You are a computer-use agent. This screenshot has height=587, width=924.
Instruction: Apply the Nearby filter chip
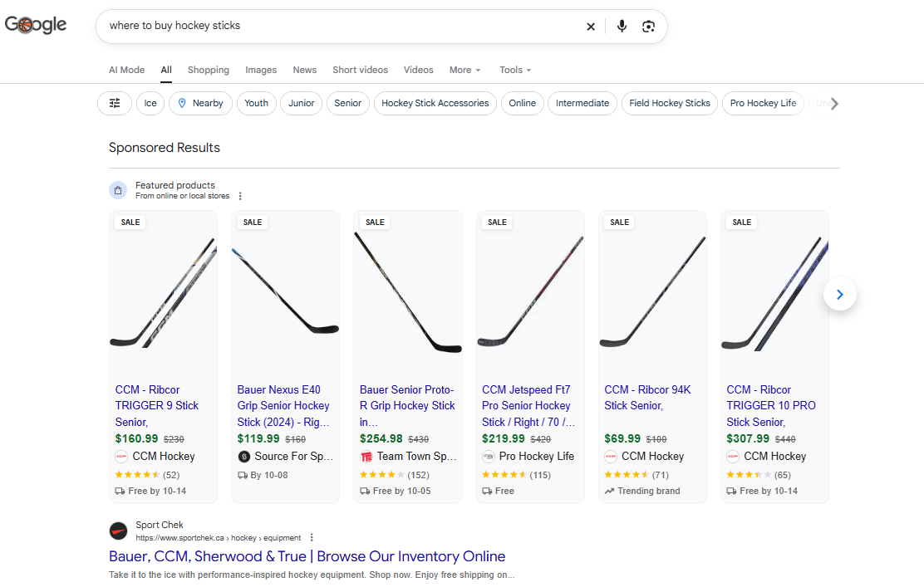pyautogui.click(x=200, y=103)
